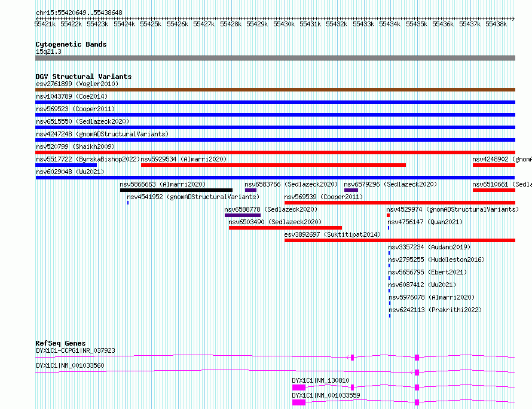Open the nsv4248902 variant label
Screen dimensions: 532x409
(502, 159)
